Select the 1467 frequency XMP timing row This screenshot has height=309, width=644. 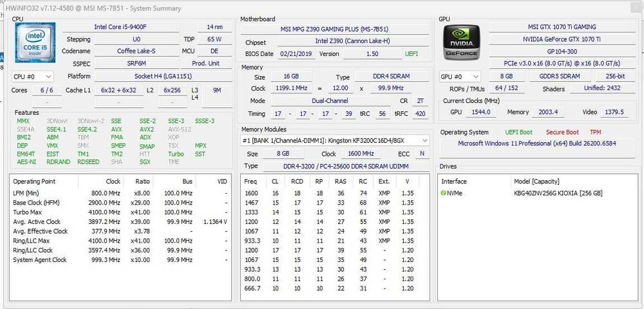pyautogui.click(x=335, y=203)
